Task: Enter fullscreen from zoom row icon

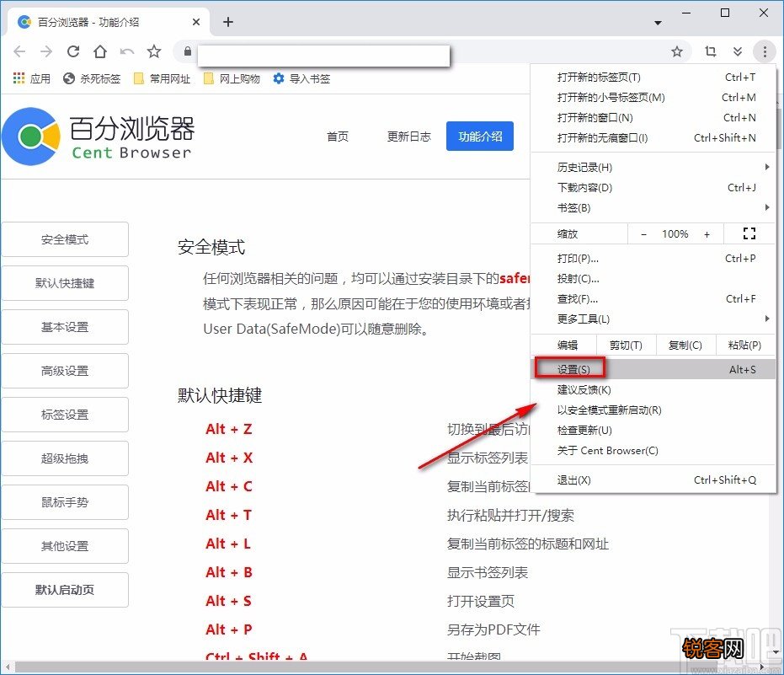Action: [749, 233]
